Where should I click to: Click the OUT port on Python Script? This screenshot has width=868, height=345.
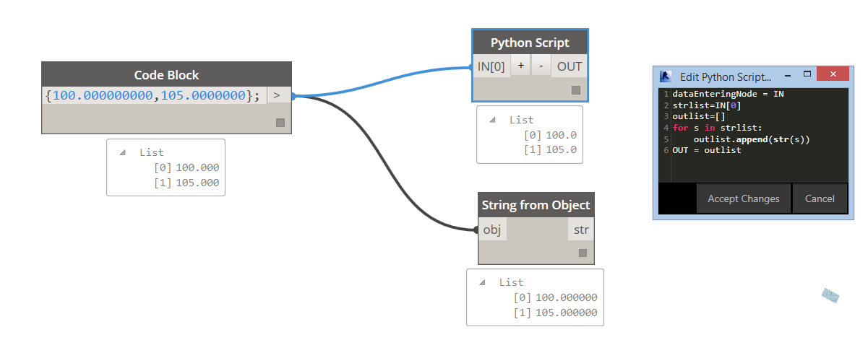(570, 66)
